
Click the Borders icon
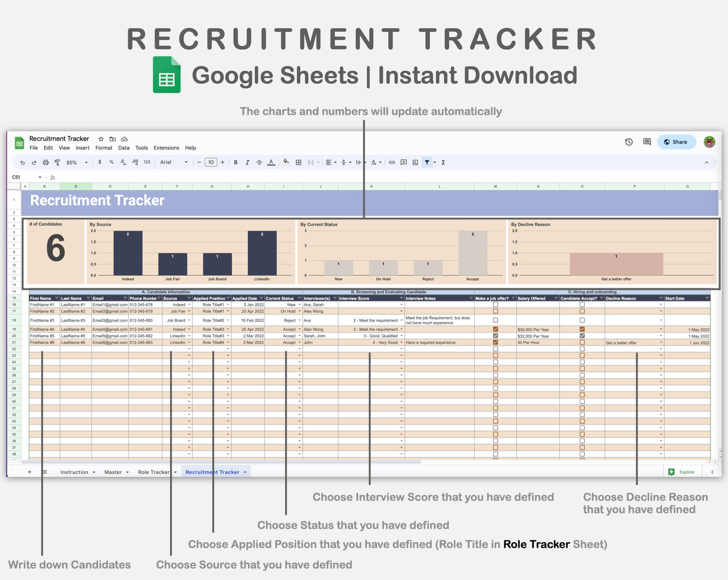[298, 162]
